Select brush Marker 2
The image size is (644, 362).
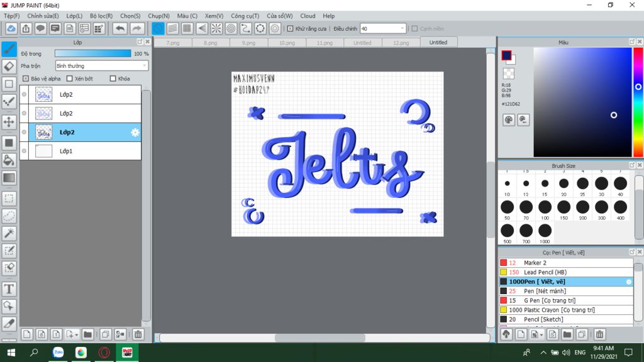tap(566, 263)
